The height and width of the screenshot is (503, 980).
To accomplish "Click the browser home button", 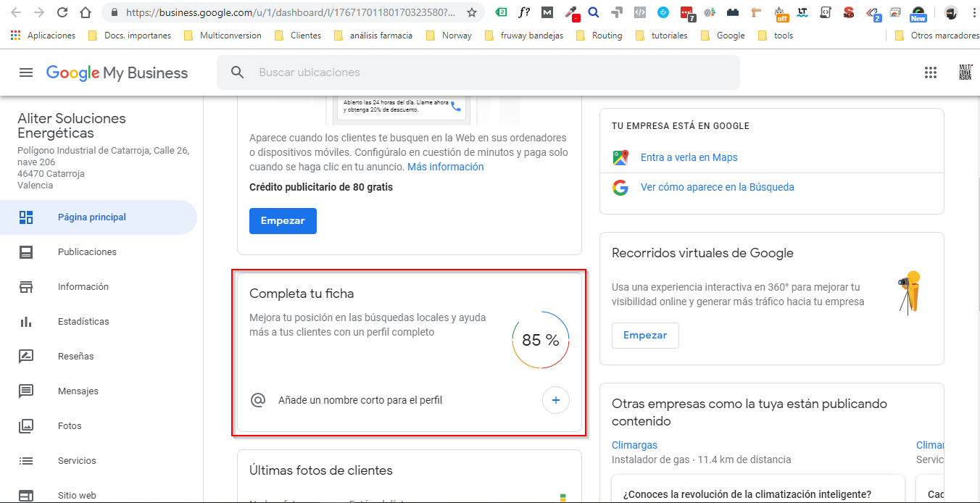I will click(x=86, y=12).
